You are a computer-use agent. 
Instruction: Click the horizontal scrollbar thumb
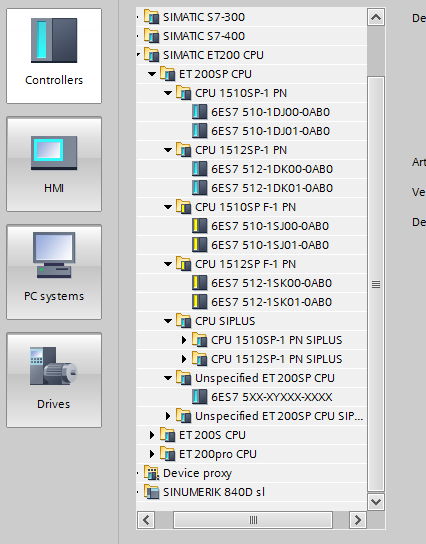[253, 520]
